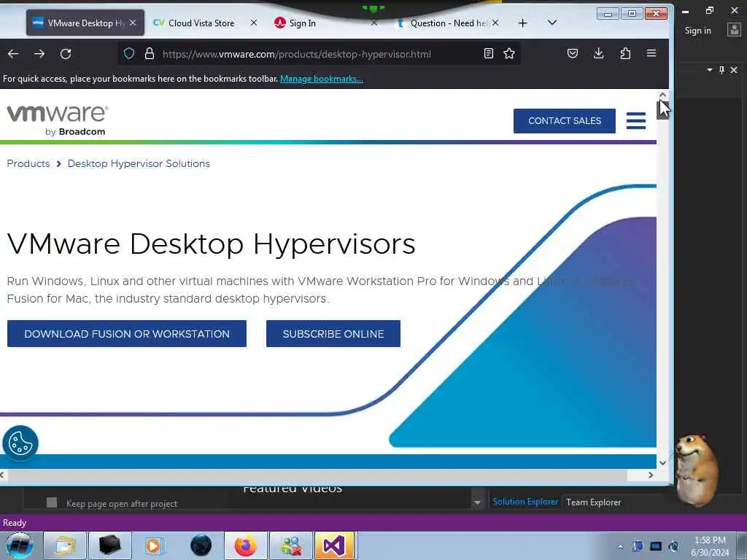Reload the VMware page

(x=66, y=54)
